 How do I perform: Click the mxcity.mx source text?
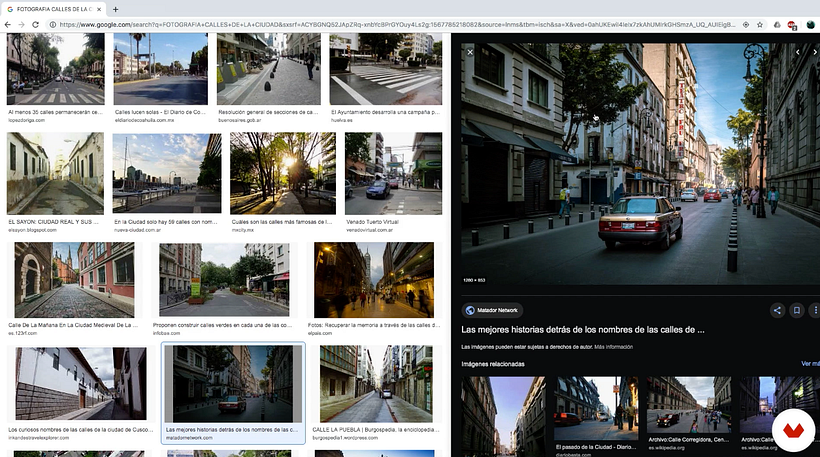243,230
